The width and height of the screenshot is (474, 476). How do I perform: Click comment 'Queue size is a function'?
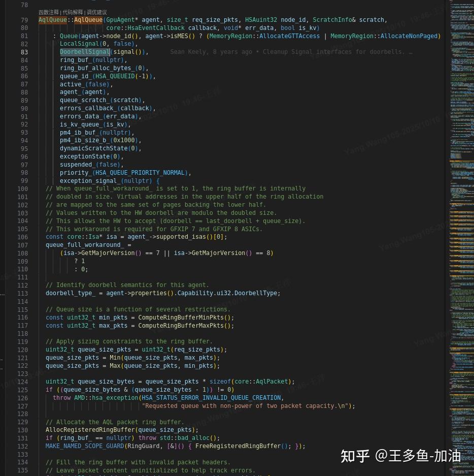pos(138,309)
